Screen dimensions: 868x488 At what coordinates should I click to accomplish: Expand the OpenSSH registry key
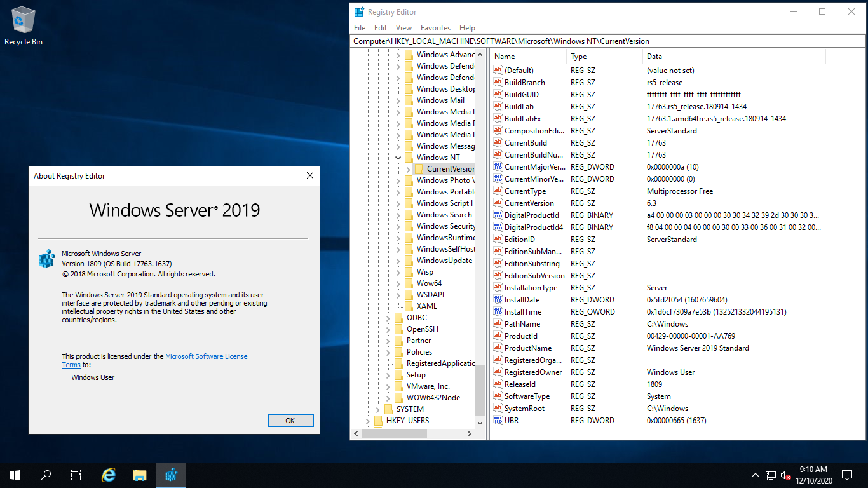(388, 329)
